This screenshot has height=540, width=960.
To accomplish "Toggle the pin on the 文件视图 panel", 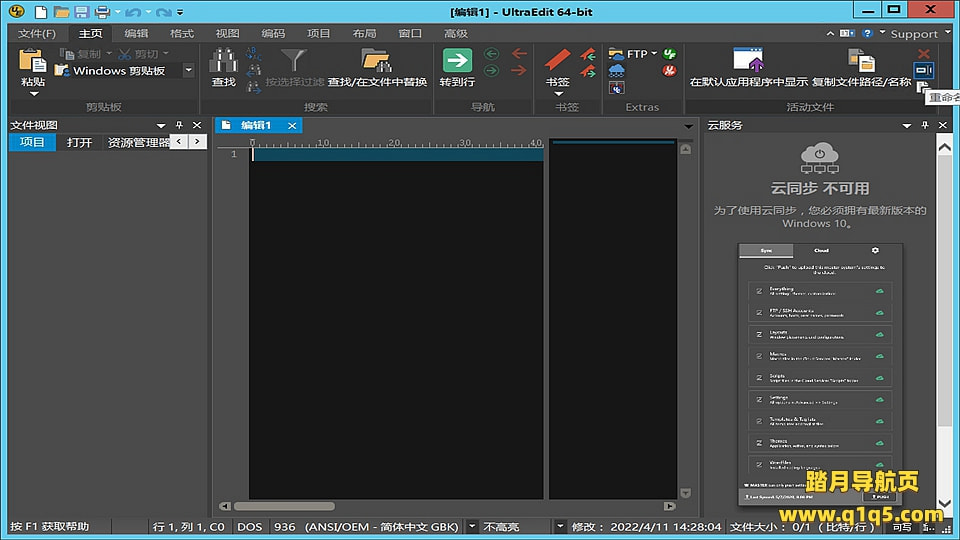I will coord(179,125).
